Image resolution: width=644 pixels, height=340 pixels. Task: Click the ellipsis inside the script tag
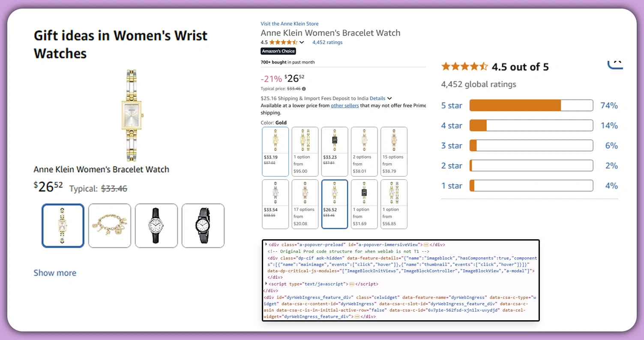click(x=352, y=284)
